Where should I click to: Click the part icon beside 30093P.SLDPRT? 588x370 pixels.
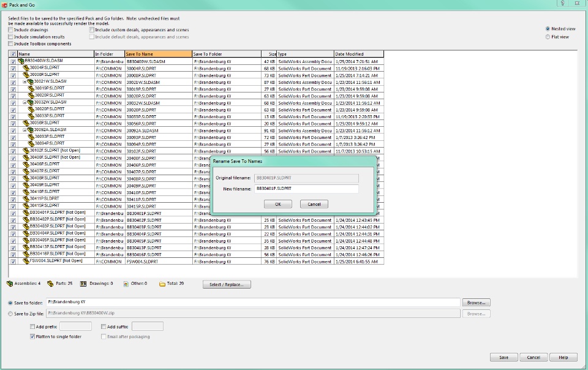[31, 137]
